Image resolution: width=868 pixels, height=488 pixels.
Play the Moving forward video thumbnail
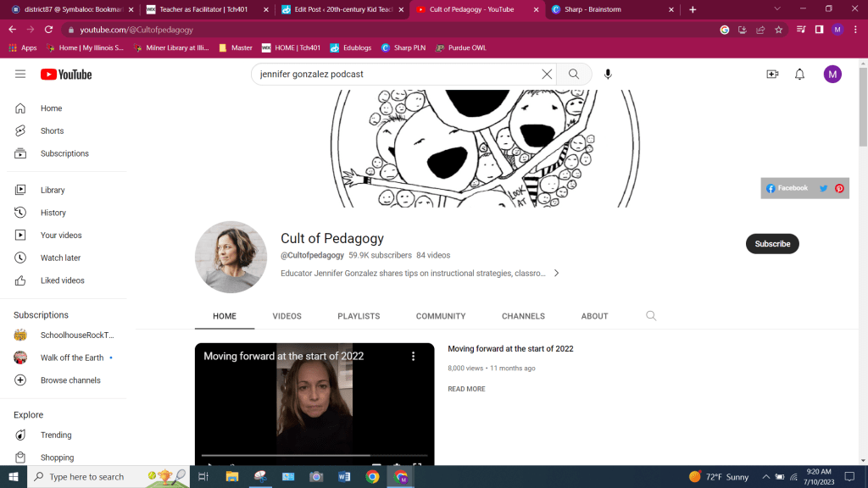(x=314, y=404)
